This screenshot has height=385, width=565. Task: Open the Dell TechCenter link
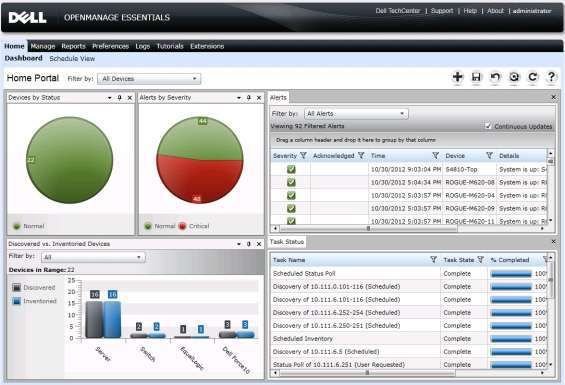click(398, 11)
